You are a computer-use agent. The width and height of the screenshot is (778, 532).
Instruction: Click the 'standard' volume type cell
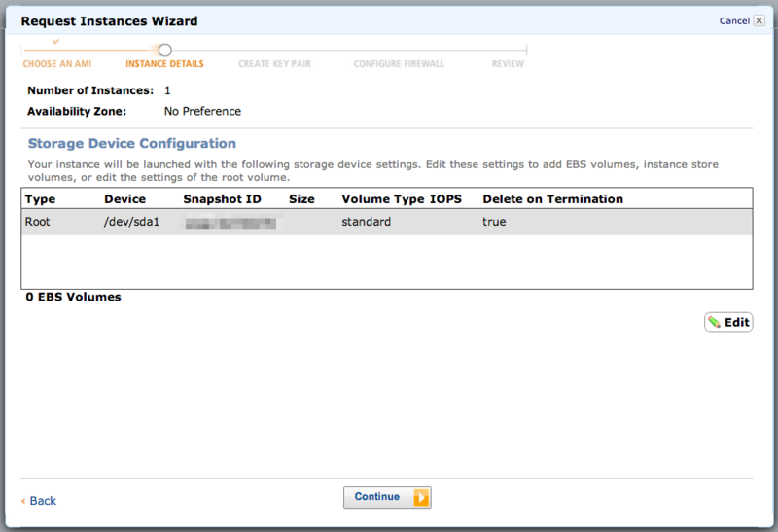367,222
